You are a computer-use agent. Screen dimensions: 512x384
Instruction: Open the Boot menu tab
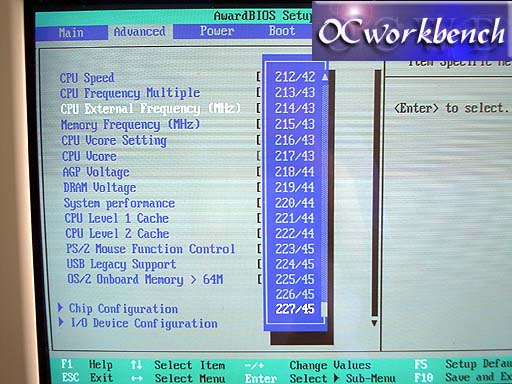pyautogui.click(x=282, y=31)
